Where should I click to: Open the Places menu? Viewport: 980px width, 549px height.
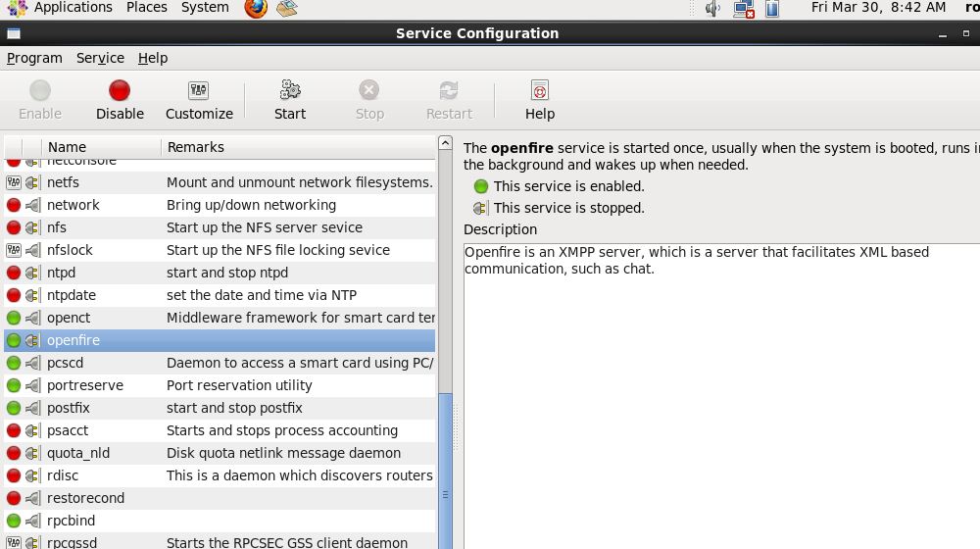pos(146,8)
